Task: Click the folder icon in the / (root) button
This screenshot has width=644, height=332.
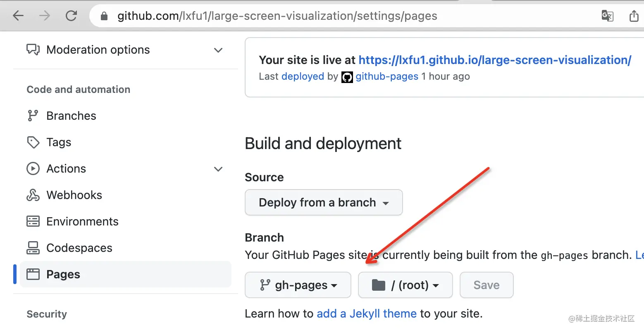Action: (x=379, y=285)
